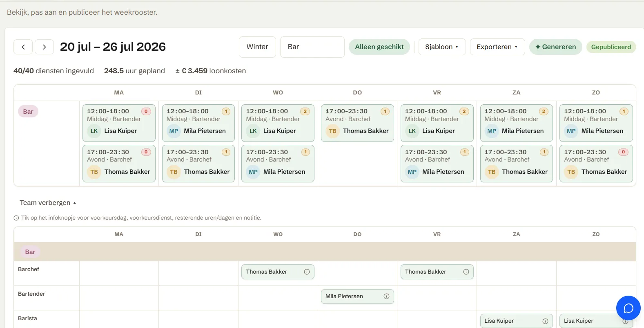Open Thursday 17:00-23:30 Thomas Bakker shift
The image size is (644, 328).
[x=357, y=123]
